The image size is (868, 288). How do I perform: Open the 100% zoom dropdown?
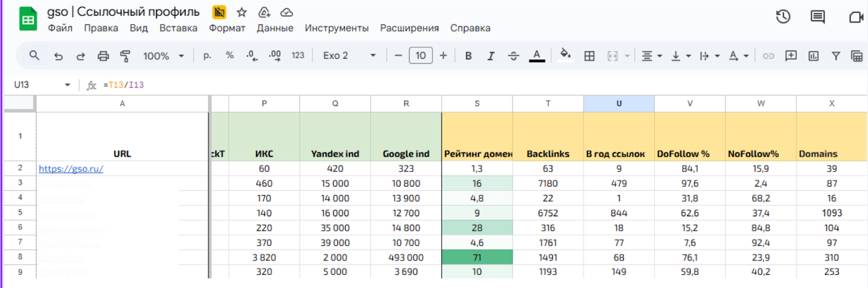163,56
